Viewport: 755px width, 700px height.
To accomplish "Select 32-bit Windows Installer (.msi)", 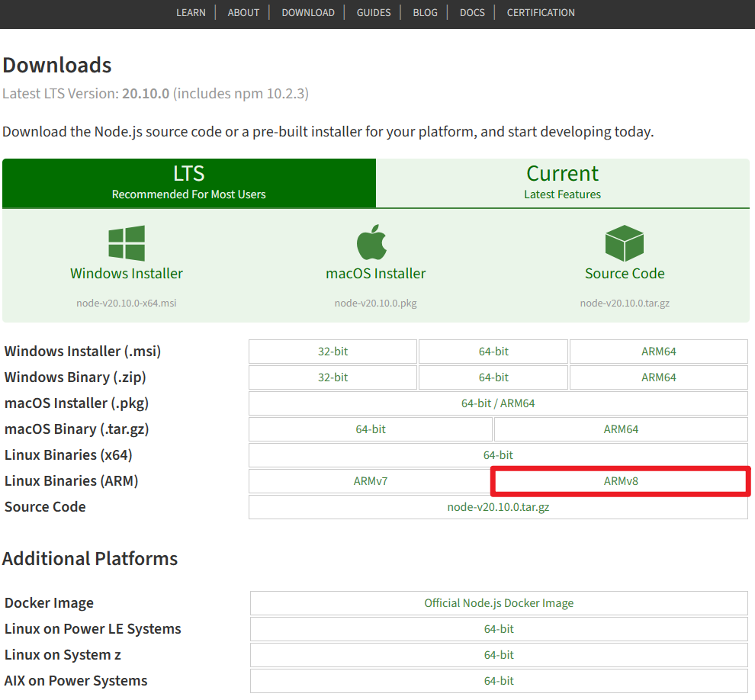I will [x=333, y=352].
